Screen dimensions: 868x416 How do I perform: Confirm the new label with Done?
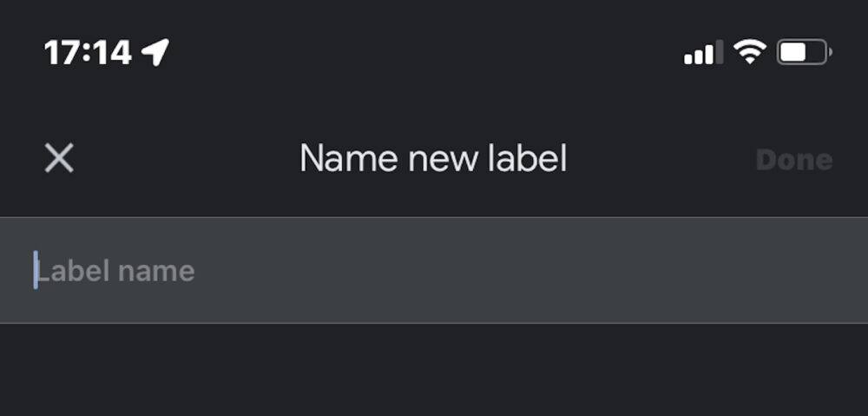coord(793,160)
